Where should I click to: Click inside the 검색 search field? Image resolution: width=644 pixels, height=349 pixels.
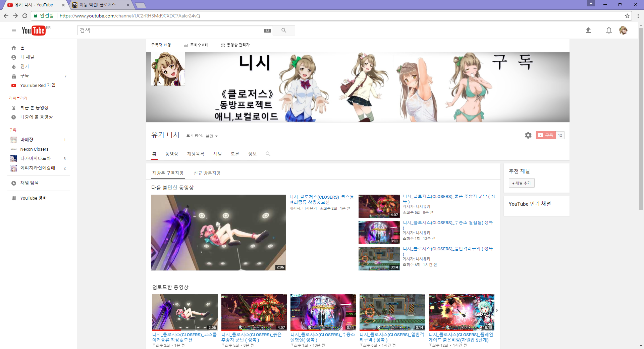[170, 31]
